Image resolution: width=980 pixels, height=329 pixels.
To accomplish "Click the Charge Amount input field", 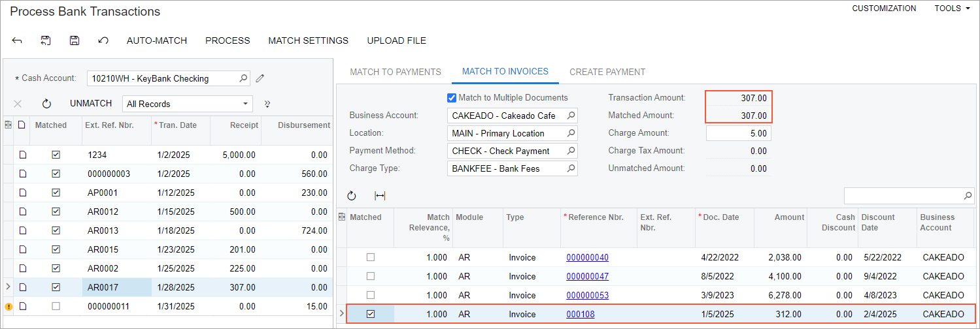I will (x=738, y=133).
